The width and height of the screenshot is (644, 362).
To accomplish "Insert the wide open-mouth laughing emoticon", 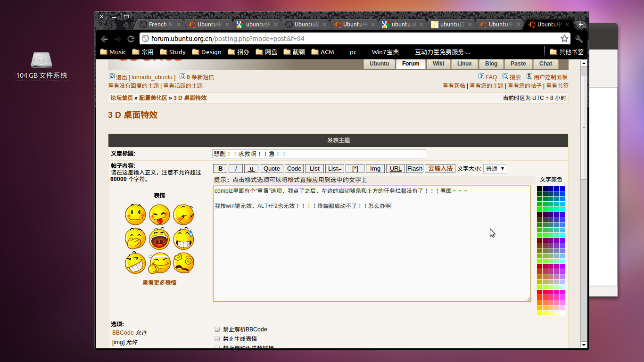I will point(159,239).
